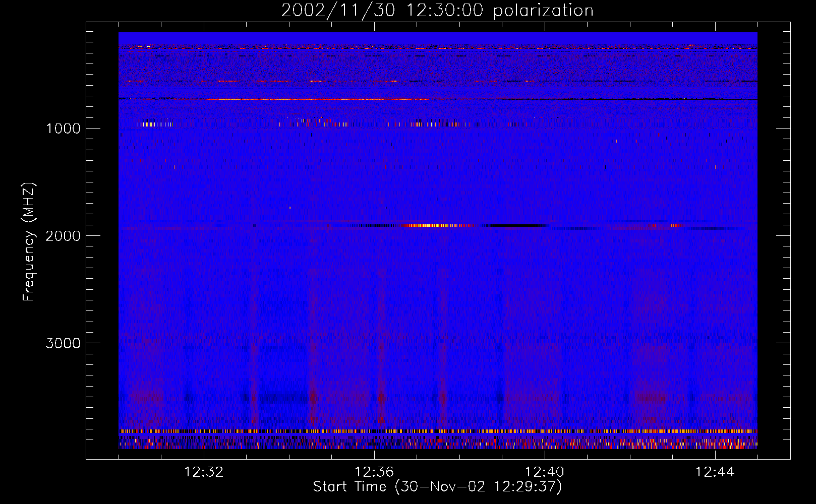Click the 12:44 time tick label
Viewport: 816px width, 504px height.
pyautogui.click(x=715, y=472)
